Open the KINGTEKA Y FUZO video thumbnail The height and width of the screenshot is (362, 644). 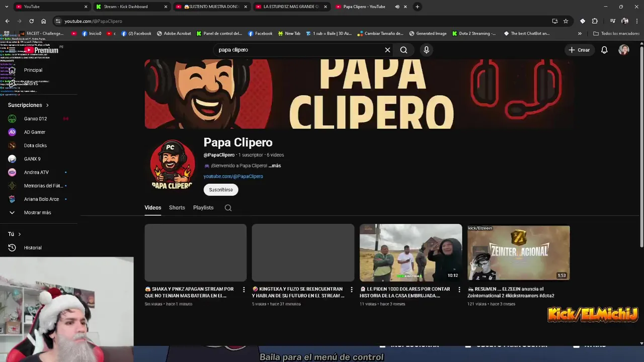(x=303, y=253)
